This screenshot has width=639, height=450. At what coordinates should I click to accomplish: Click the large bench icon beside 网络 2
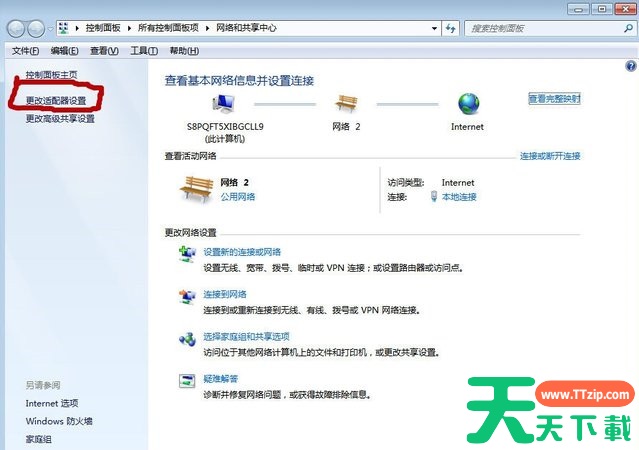[196, 189]
